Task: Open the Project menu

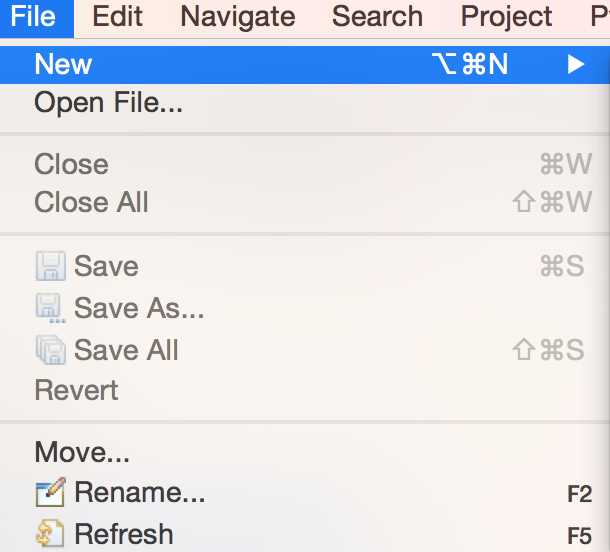Action: [506, 17]
